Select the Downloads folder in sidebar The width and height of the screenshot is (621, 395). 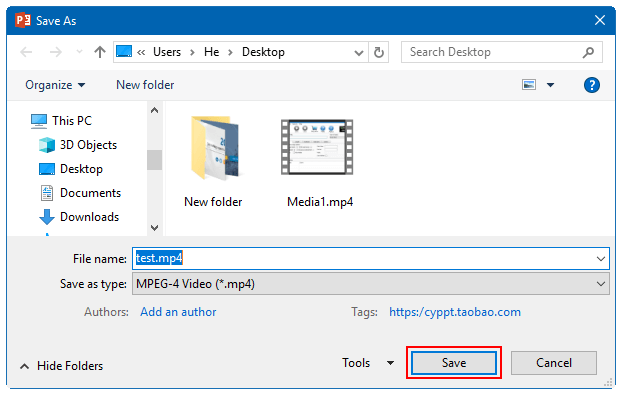pos(79,217)
